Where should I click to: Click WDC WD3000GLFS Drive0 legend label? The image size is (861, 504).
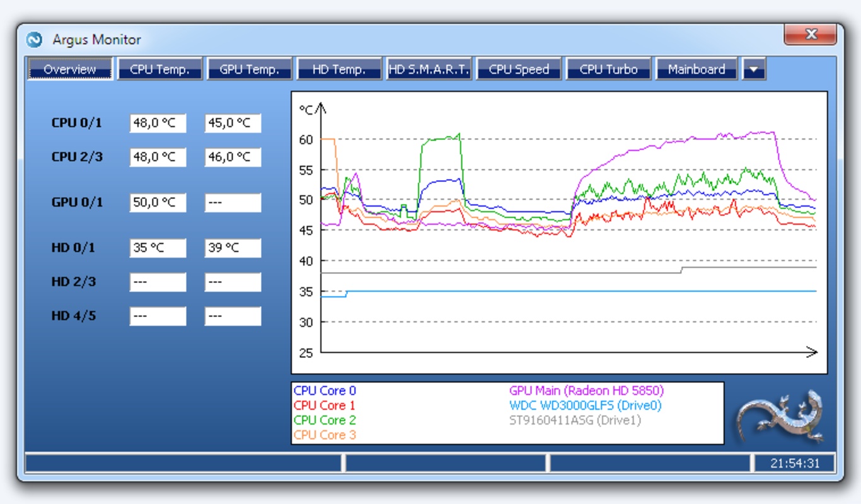coord(585,406)
